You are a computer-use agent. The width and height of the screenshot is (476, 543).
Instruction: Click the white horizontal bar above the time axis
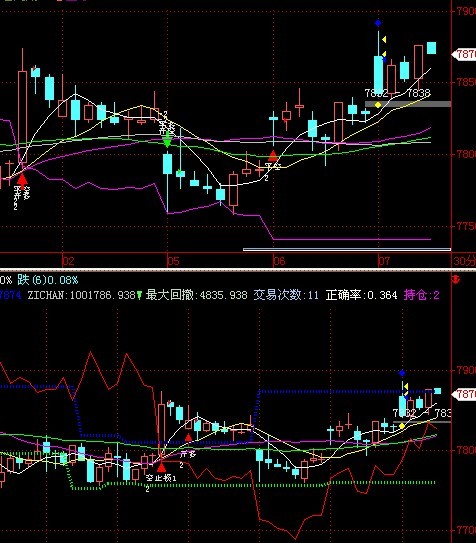click(x=347, y=249)
